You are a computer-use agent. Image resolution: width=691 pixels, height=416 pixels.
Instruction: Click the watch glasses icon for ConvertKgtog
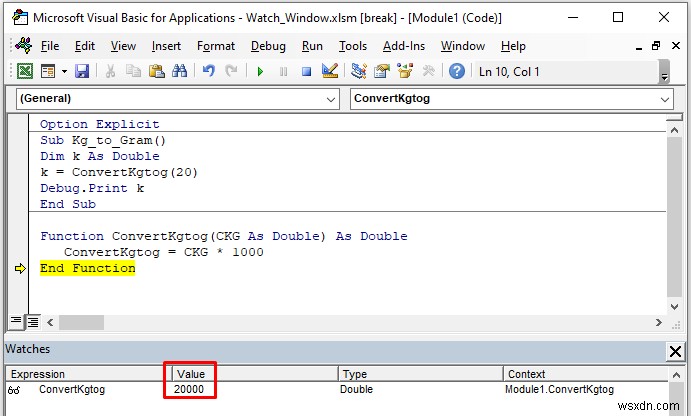pos(14,390)
